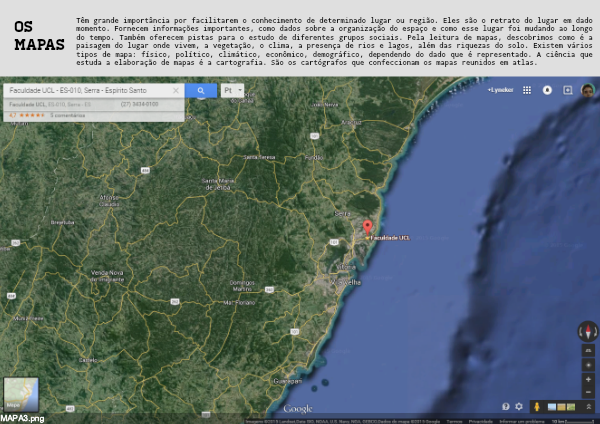Open the Google apps grid icon
The width and height of the screenshot is (600, 424).
click(527, 90)
